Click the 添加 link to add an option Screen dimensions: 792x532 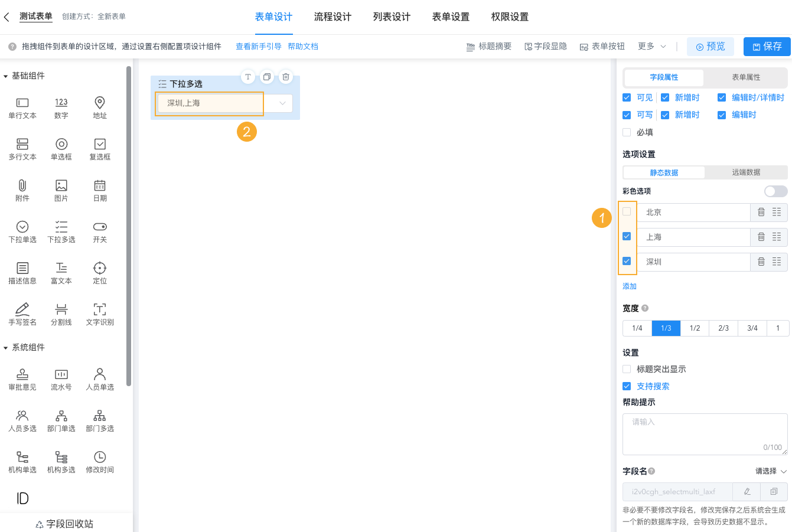(x=629, y=286)
